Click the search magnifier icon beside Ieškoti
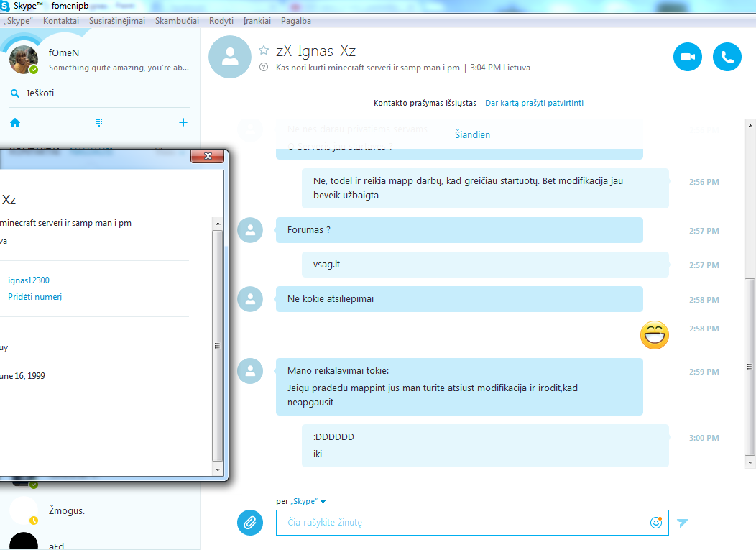Screen dimensions: 756x550 [15, 93]
